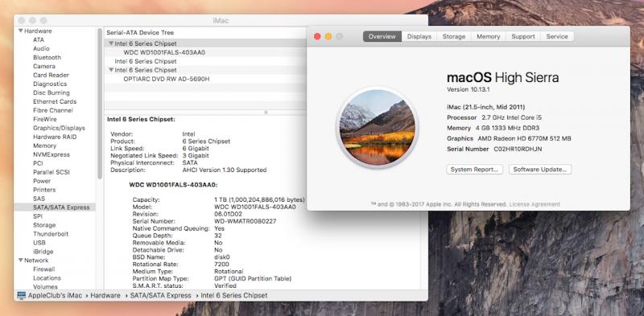The height and width of the screenshot is (316, 644).
Task: Click the Serial-ATA Device Tree header
Action: (140, 32)
